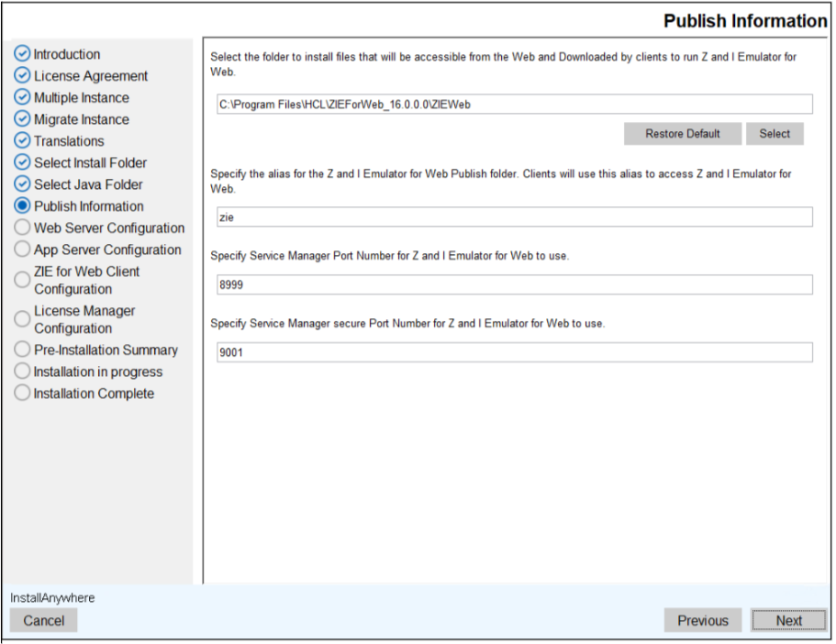Click the License Agreement step label
The width and height of the screenshot is (836, 644).
pyautogui.click(x=91, y=76)
